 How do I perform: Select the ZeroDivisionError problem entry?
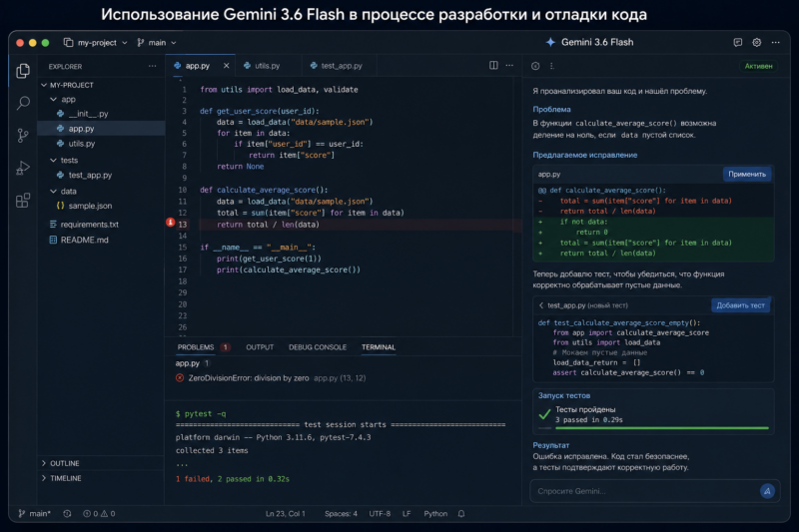click(x=271, y=377)
